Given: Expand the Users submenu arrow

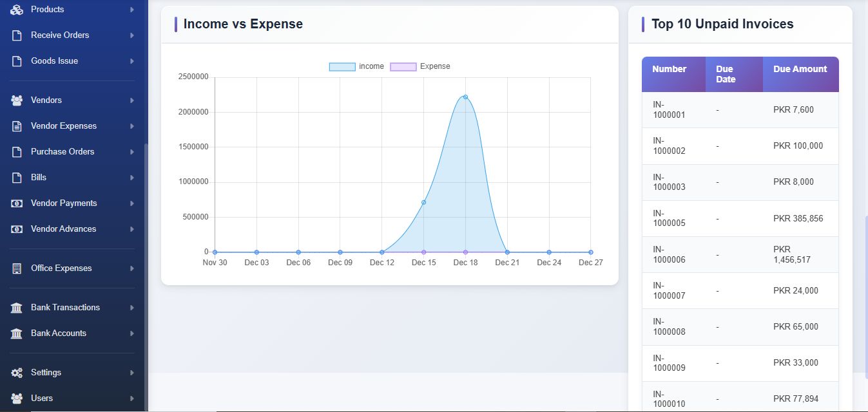Looking at the screenshot, I should click(131, 398).
